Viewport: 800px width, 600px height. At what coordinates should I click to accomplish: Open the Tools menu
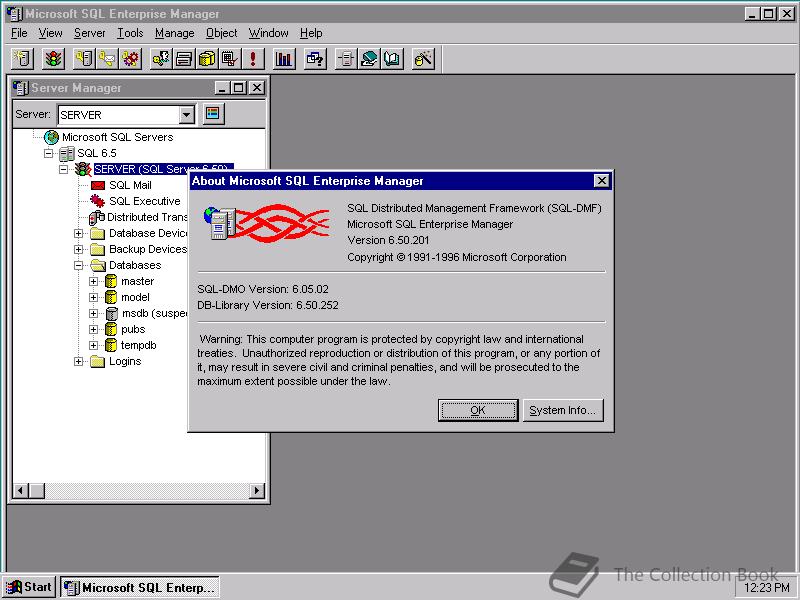(x=130, y=33)
